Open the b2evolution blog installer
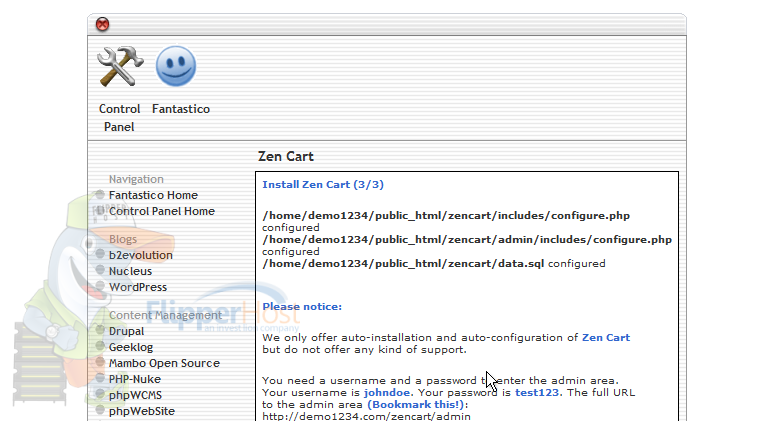The width and height of the screenshot is (776, 422). click(141, 255)
